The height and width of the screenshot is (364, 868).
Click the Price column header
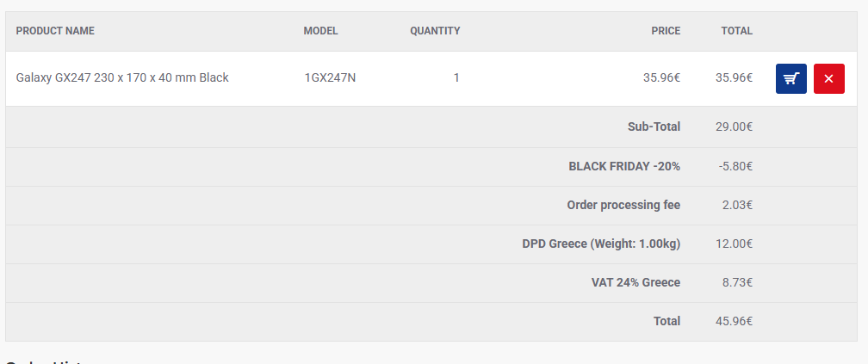click(666, 31)
